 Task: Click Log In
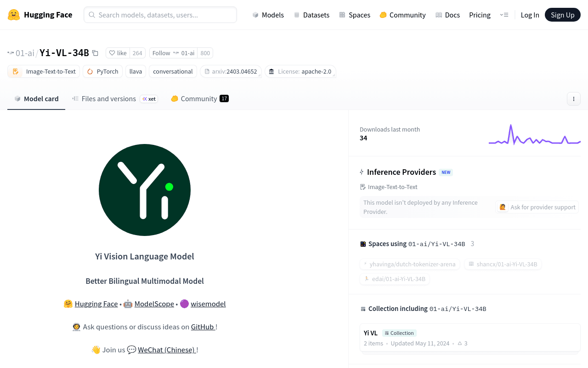(530, 15)
